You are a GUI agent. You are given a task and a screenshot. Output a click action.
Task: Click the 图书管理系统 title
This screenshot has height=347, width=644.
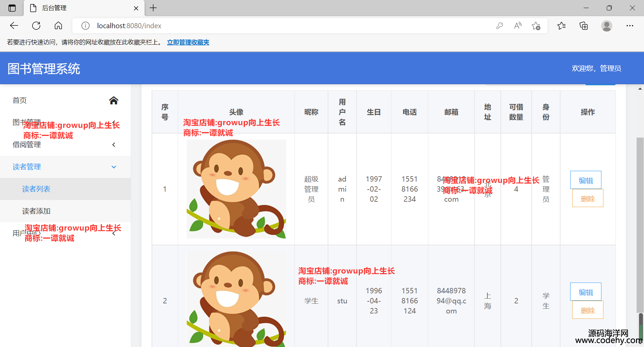44,69
